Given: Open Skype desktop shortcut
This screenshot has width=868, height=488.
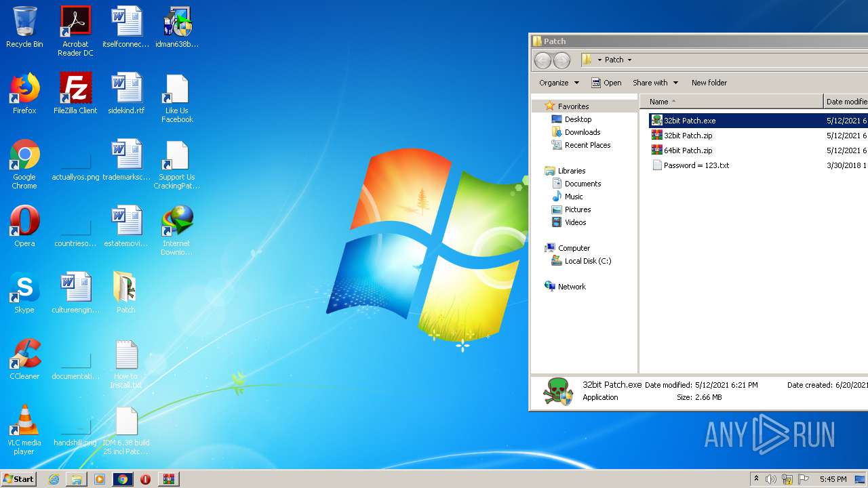Looking at the screenshot, I should tap(24, 293).
